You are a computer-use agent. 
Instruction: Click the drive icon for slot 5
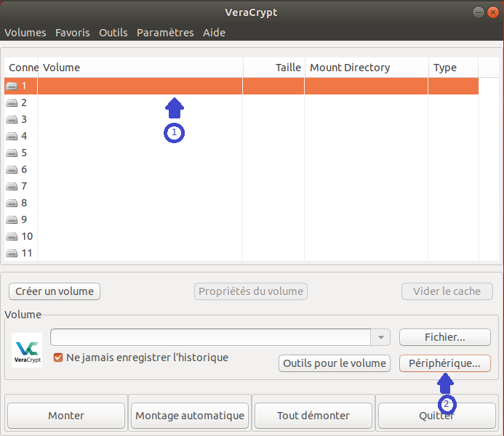(12, 153)
